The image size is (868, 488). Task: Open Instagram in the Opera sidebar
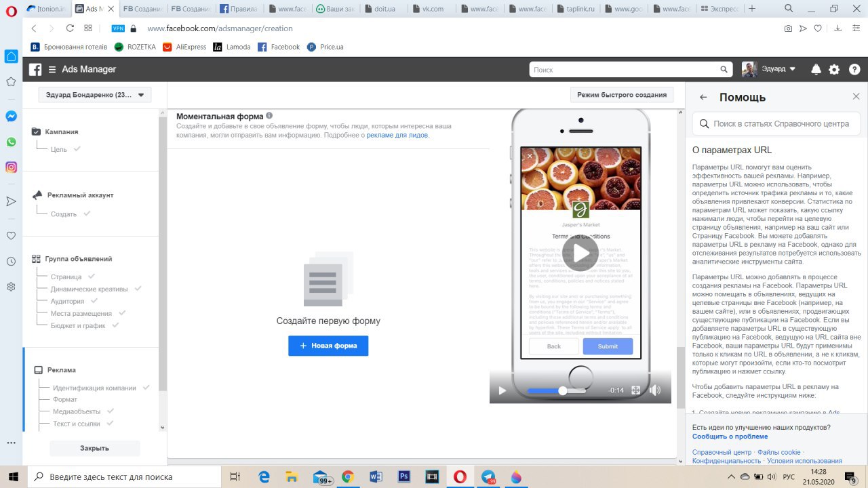pyautogui.click(x=11, y=167)
